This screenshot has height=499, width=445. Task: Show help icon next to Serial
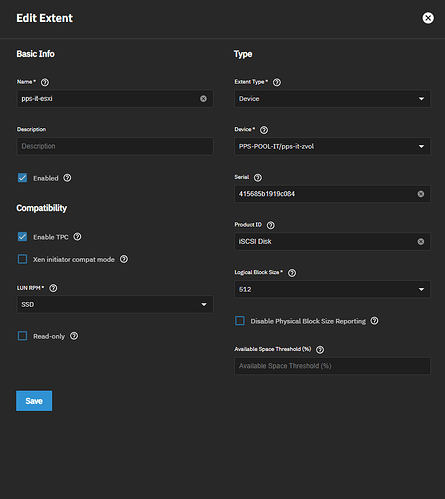click(258, 177)
